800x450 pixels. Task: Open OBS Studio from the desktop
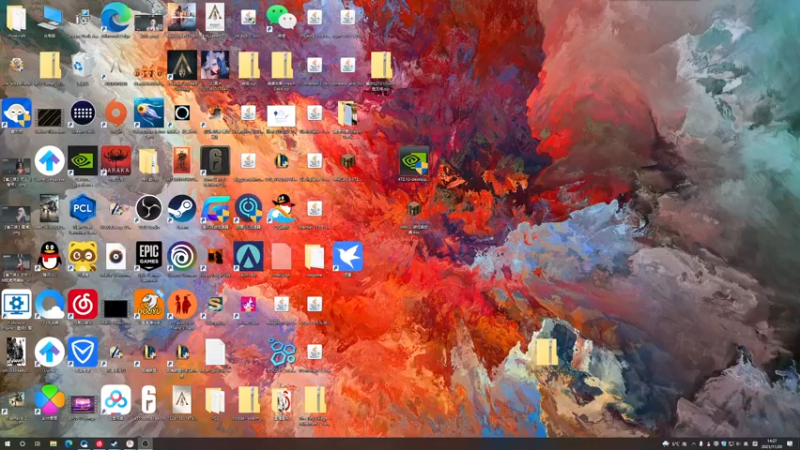pos(149,208)
